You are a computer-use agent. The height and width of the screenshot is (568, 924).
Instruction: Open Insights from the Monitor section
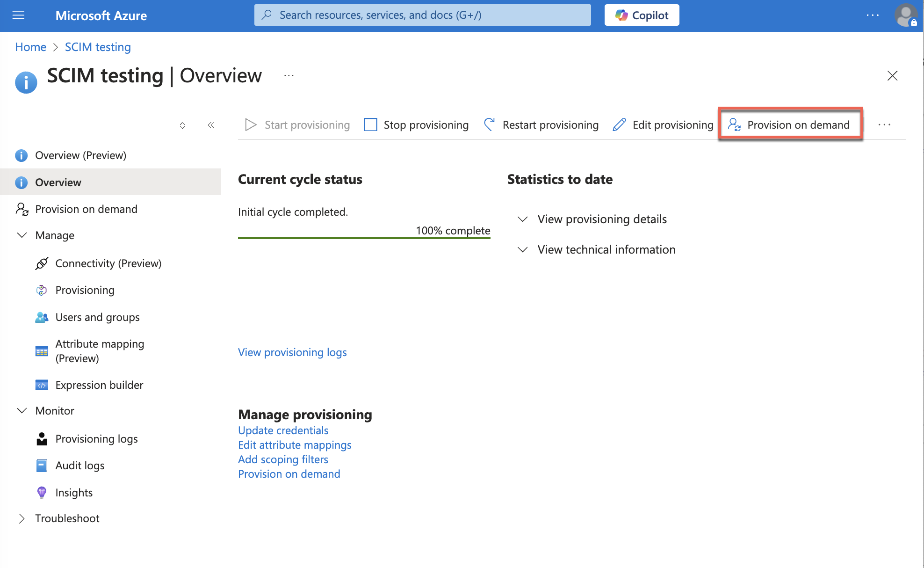(74, 493)
